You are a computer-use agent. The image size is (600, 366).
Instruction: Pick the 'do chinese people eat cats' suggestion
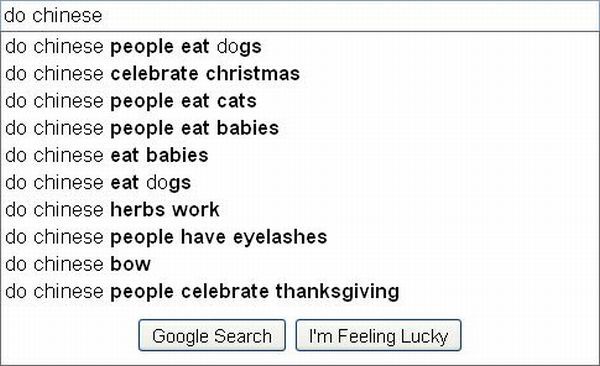(x=300, y=101)
